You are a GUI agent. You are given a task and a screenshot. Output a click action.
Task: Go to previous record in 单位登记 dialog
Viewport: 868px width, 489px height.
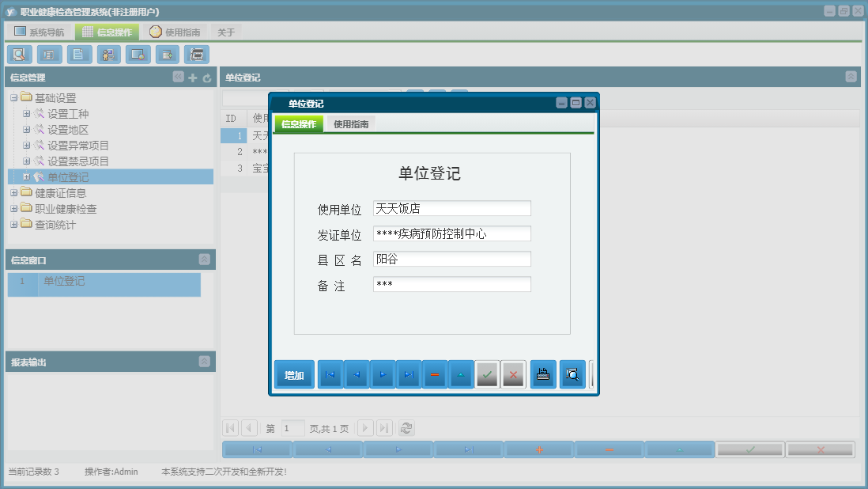pos(356,374)
